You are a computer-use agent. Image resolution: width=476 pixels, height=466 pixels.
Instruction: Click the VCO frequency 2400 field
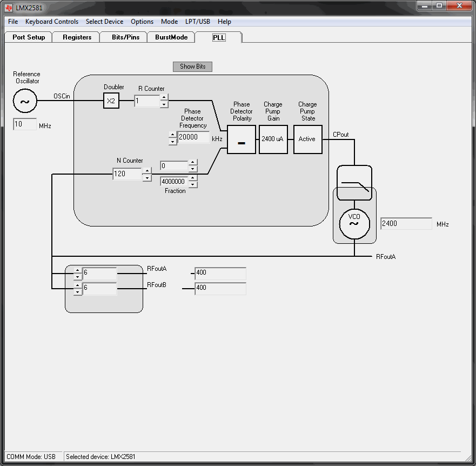pyautogui.click(x=406, y=224)
